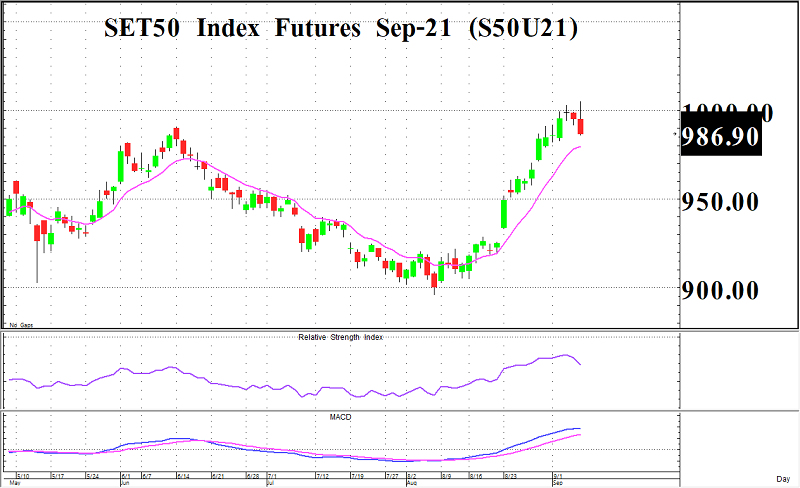Image resolution: width=800 pixels, height=488 pixels.
Task: Click the Day interval label
Action: click(783, 479)
